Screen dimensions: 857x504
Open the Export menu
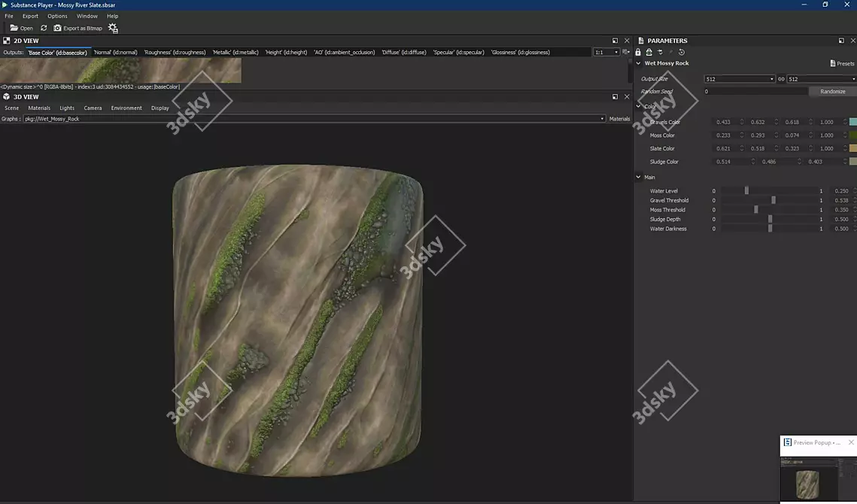[x=30, y=16]
